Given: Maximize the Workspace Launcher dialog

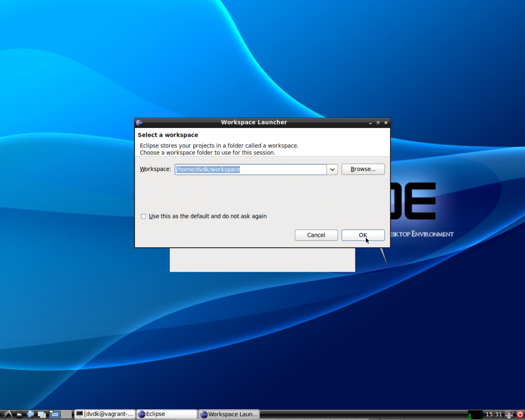Looking at the screenshot, I should pyautogui.click(x=378, y=123).
